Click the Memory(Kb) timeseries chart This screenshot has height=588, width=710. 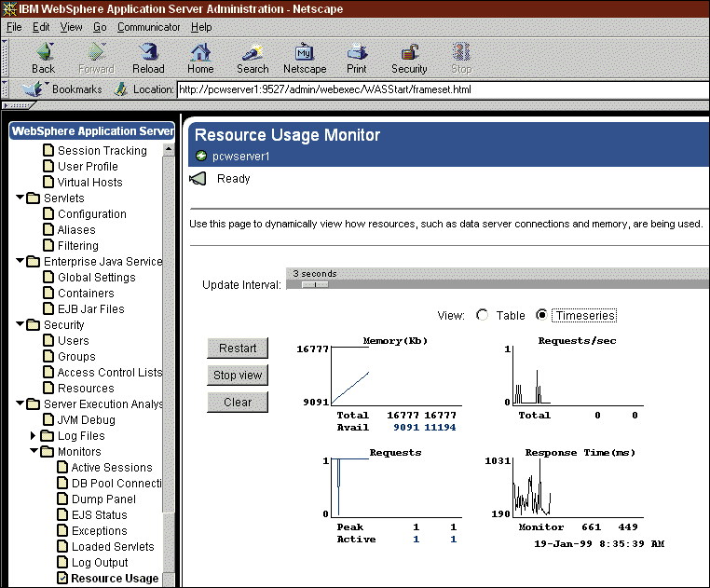coord(397,376)
